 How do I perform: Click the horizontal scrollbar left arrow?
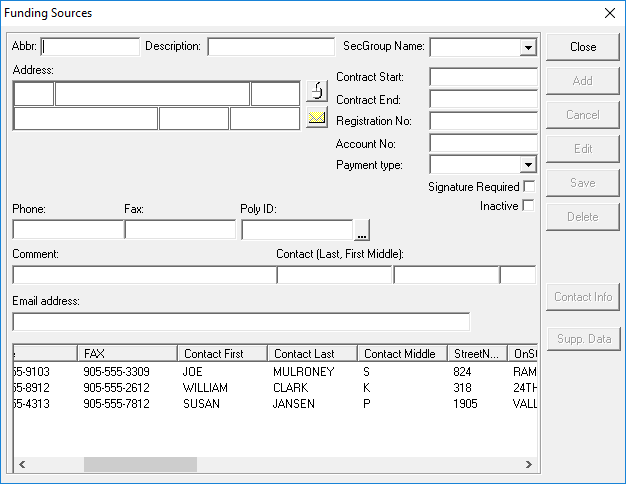22,464
